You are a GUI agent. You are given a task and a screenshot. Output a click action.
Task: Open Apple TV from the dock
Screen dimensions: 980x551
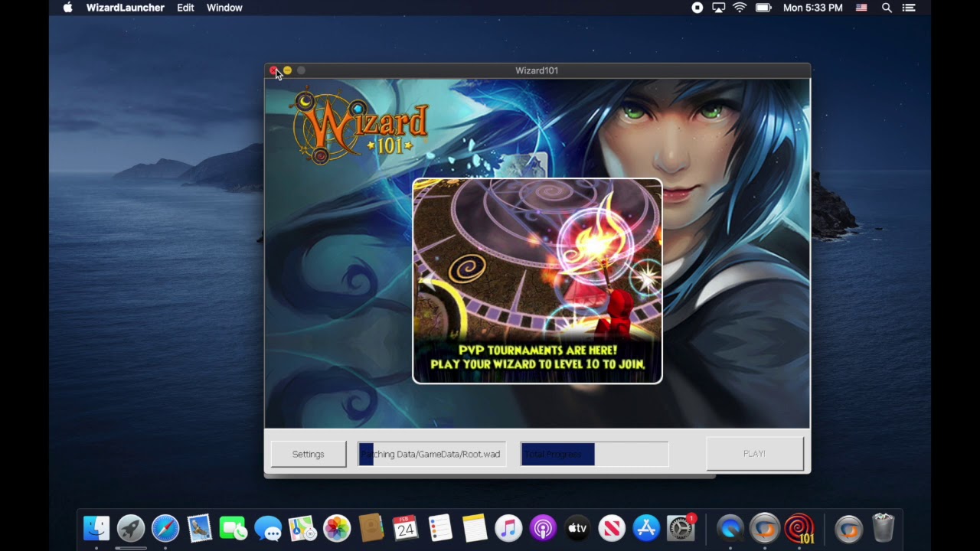click(x=577, y=528)
